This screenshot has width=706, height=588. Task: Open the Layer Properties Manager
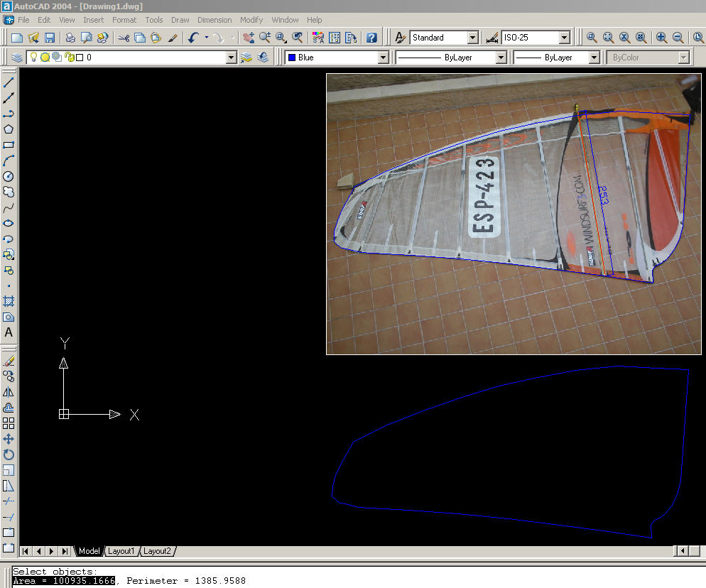coord(16,57)
